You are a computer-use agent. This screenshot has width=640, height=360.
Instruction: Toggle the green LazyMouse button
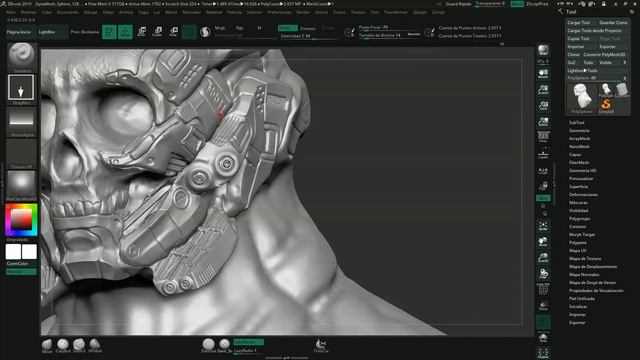coord(248,342)
